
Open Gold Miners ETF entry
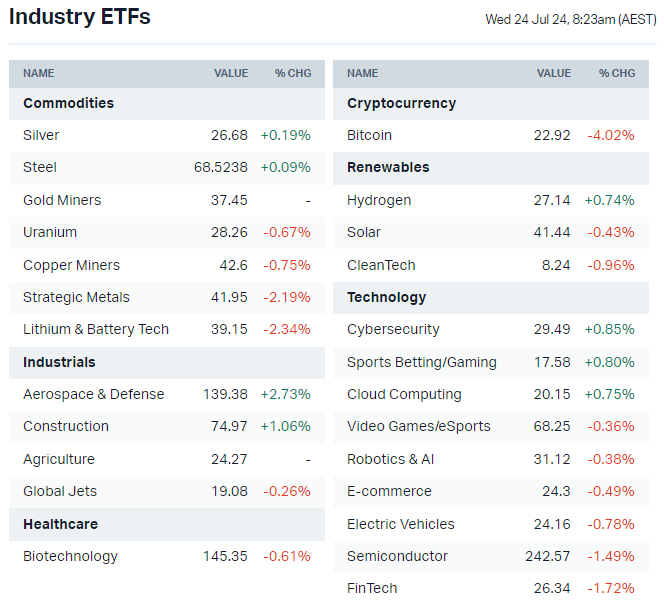pyautogui.click(x=62, y=200)
